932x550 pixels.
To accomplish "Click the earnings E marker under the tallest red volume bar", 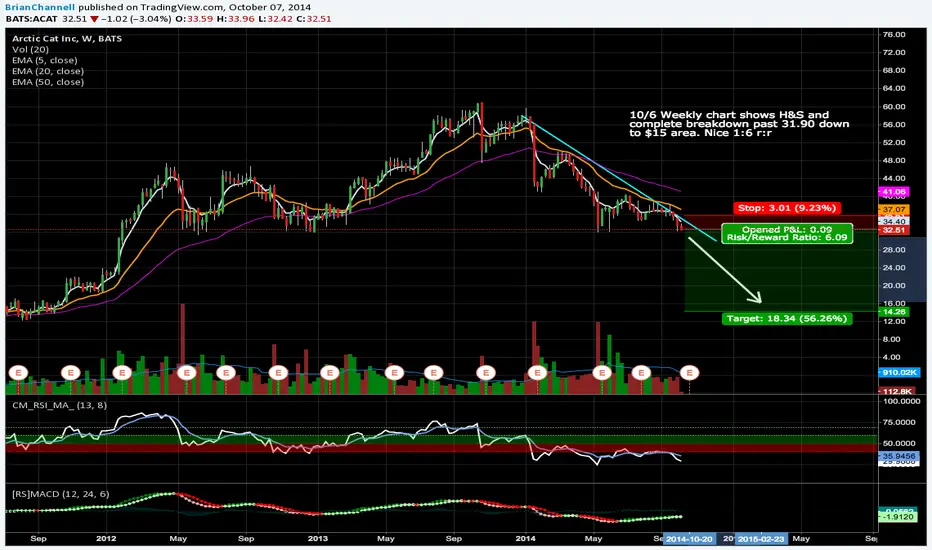I will 187,373.
